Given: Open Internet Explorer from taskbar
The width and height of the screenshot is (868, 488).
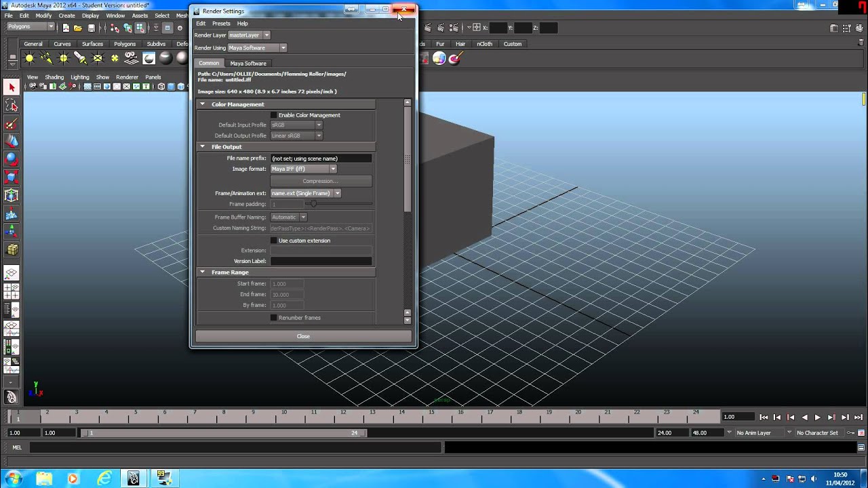Looking at the screenshot, I should [x=104, y=479].
